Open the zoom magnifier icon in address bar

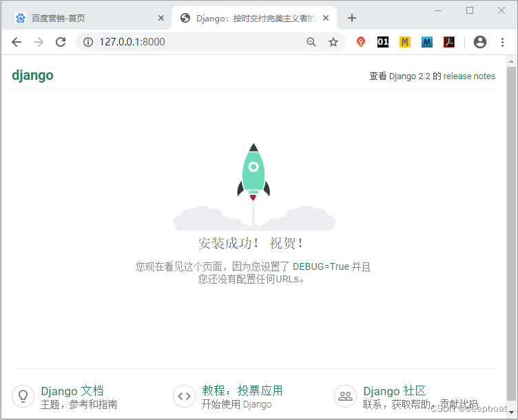pyautogui.click(x=311, y=42)
